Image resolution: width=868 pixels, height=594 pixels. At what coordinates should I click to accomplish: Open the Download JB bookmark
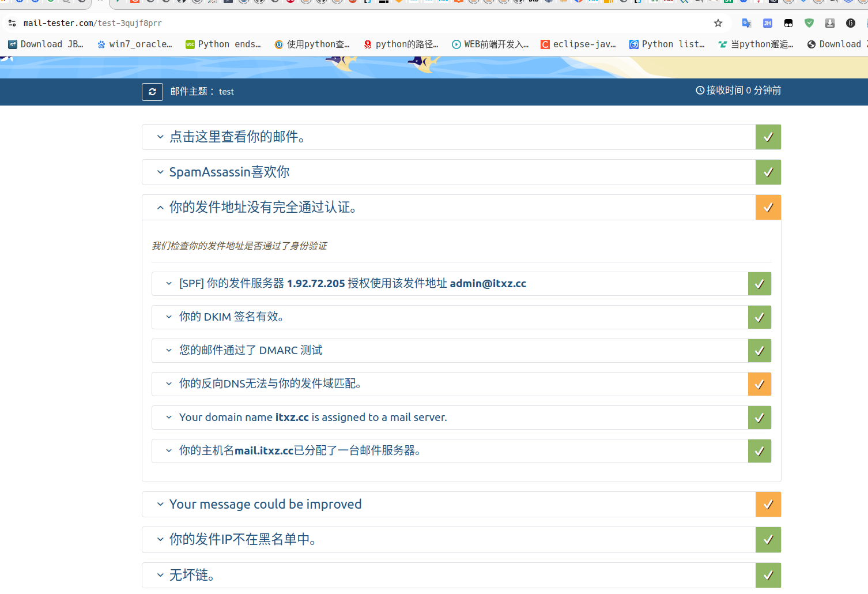pos(46,44)
